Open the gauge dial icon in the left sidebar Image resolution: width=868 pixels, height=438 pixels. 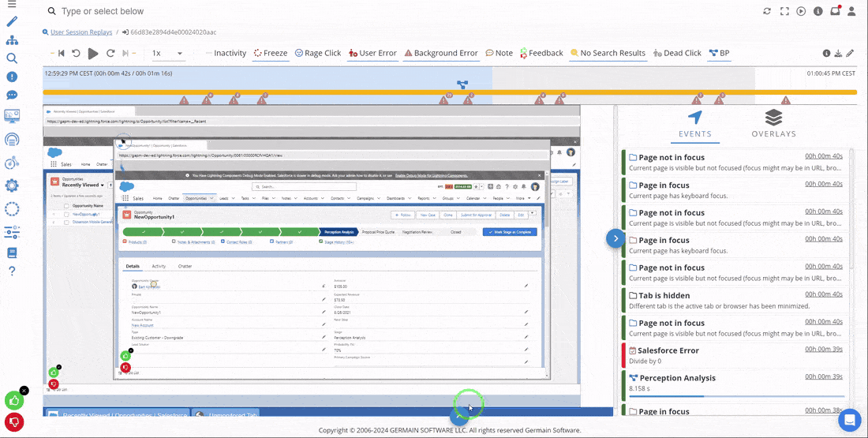(x=12, y=139)
